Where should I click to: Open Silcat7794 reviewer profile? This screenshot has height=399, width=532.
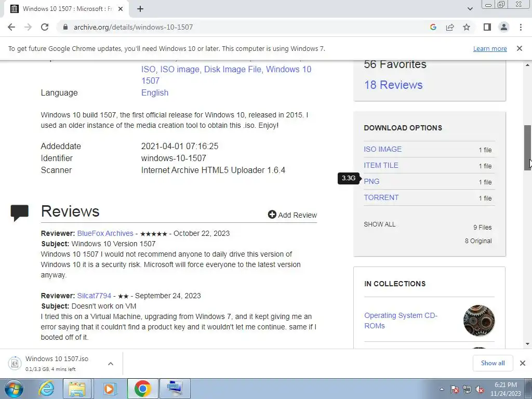(94, 296)
